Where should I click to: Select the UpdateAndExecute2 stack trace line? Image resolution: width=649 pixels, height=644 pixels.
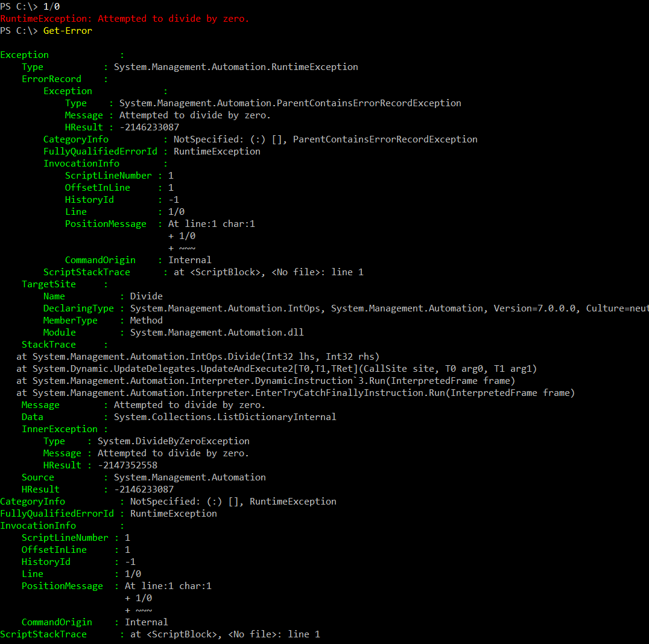[x=276, y=368]
